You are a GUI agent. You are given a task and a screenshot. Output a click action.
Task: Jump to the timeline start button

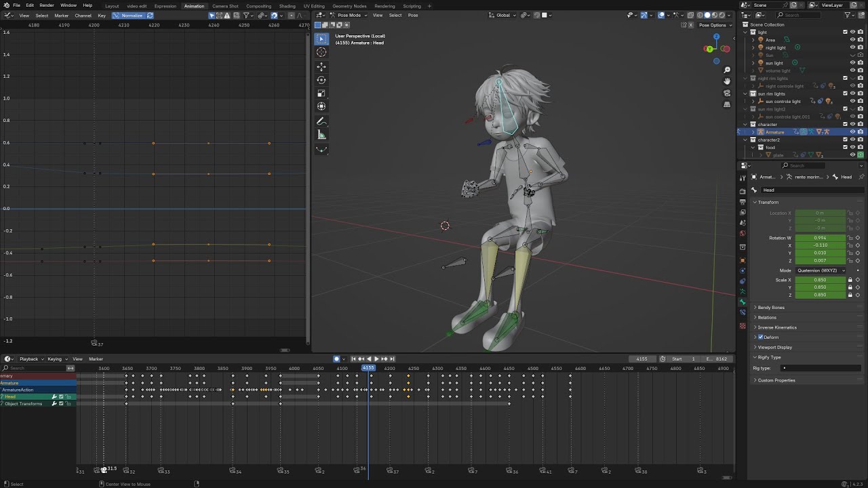[x=353, y=359]
